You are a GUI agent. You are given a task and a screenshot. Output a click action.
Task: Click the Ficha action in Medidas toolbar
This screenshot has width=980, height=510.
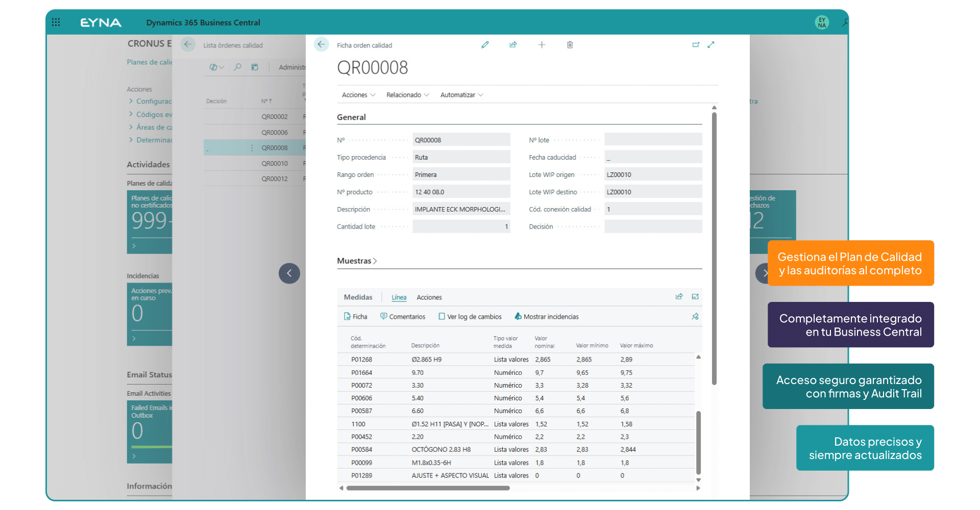click(x=356, y=317)
